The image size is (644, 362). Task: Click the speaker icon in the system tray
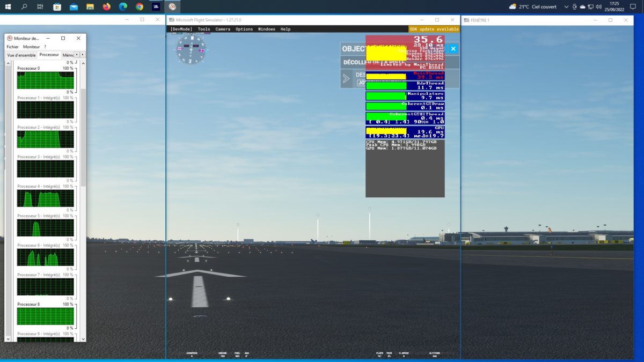tap(599, 6)
